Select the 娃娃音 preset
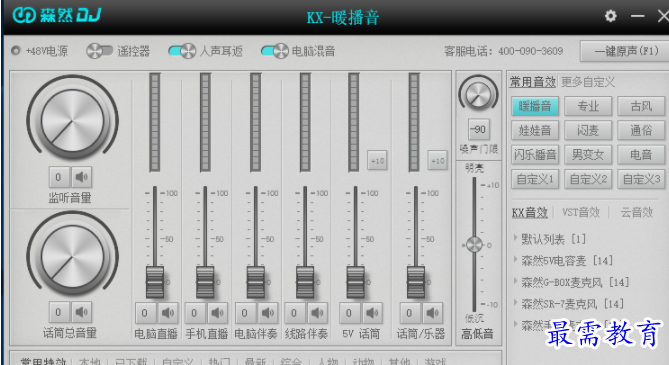 point(535,130)
